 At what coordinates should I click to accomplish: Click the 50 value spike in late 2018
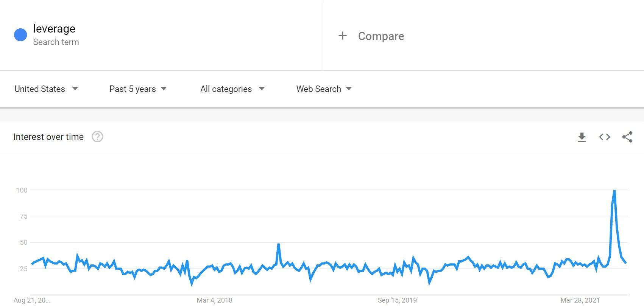[278, 244]
